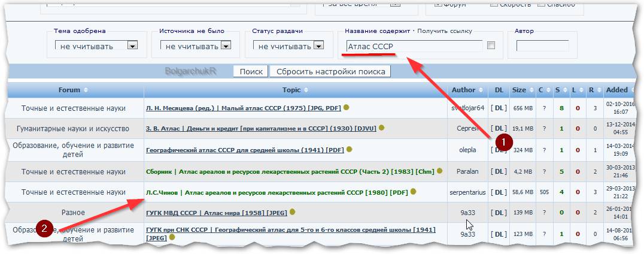The image size is (644, 254).
Task: Download torrent via DL in Деньги и кредит row
Action: coord(499,129)
